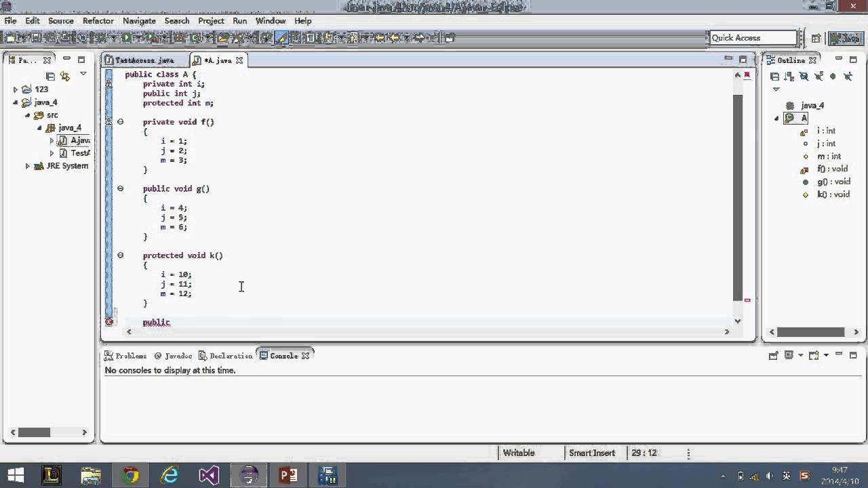Click the Outline horizontal scrollbar thumb
This screenshot has height=488, width=868.
tap(811, 332)
